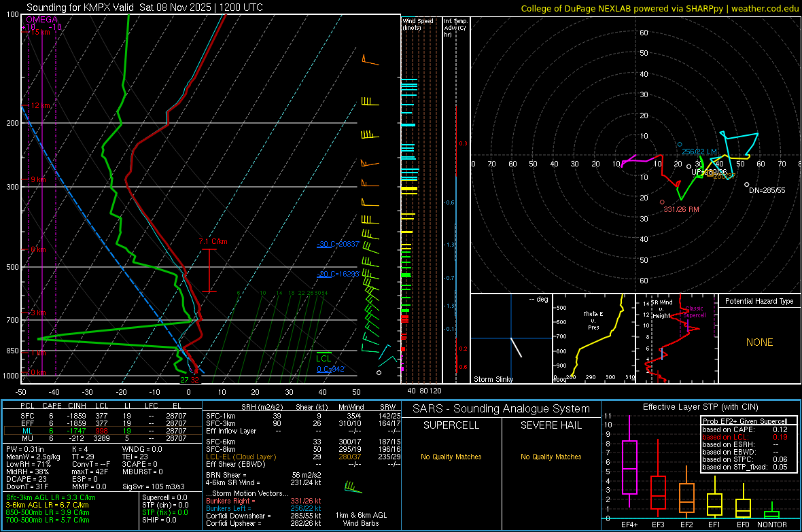Click the '331/26 RM' hodograph label
This screenshot has height=532, width=802.
tap(681, 209)
